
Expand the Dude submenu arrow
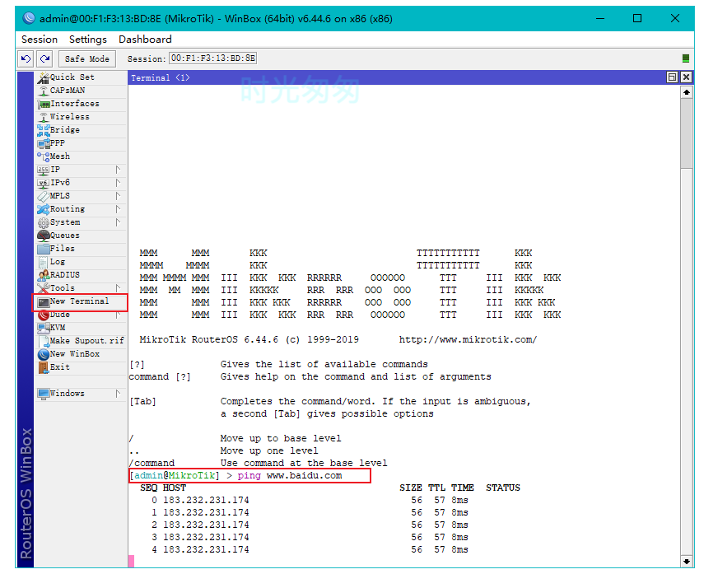[x=118, y=315]
